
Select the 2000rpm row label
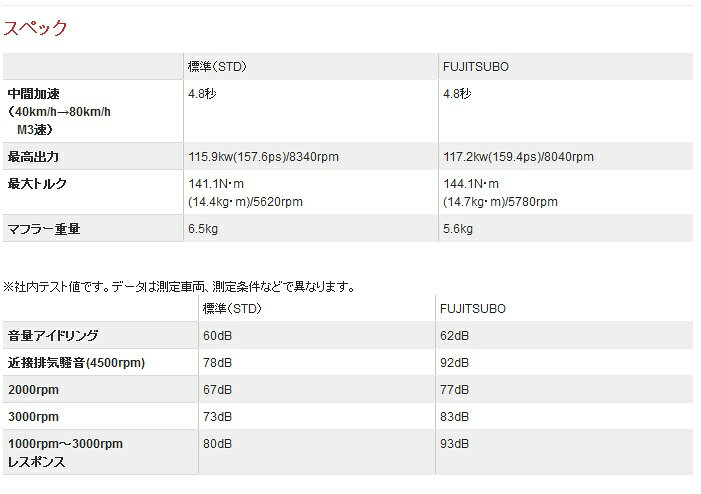pyautogui.click(x=32, y=389)
